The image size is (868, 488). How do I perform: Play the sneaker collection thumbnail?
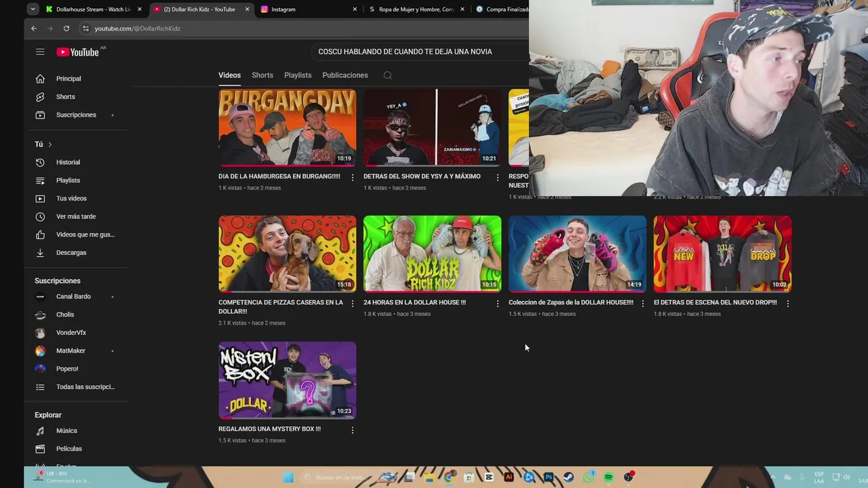click(578, 254)
